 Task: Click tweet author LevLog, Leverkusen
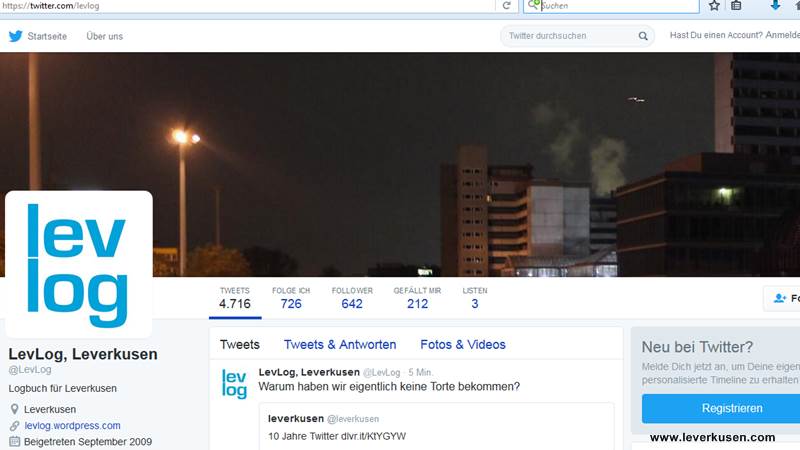[309, 372]
